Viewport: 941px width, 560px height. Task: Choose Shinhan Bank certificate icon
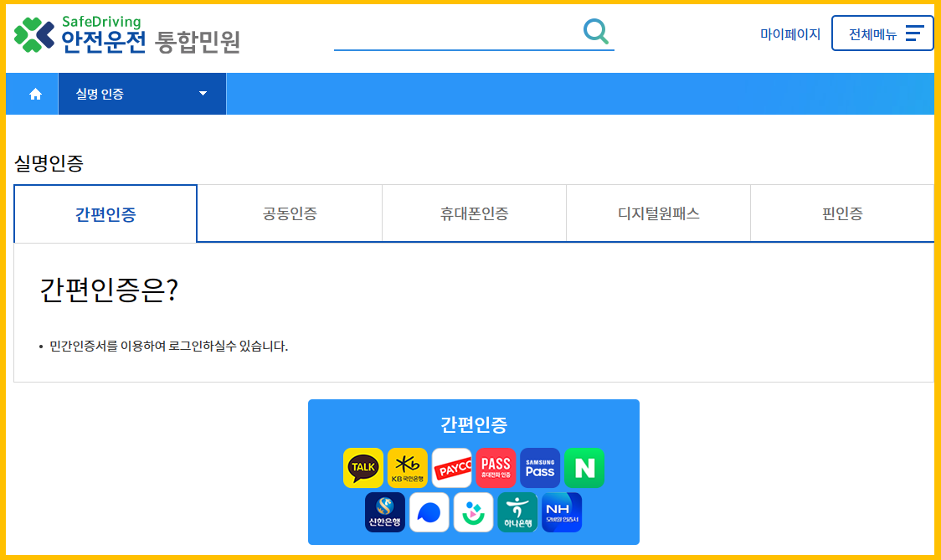coord(385,512)
